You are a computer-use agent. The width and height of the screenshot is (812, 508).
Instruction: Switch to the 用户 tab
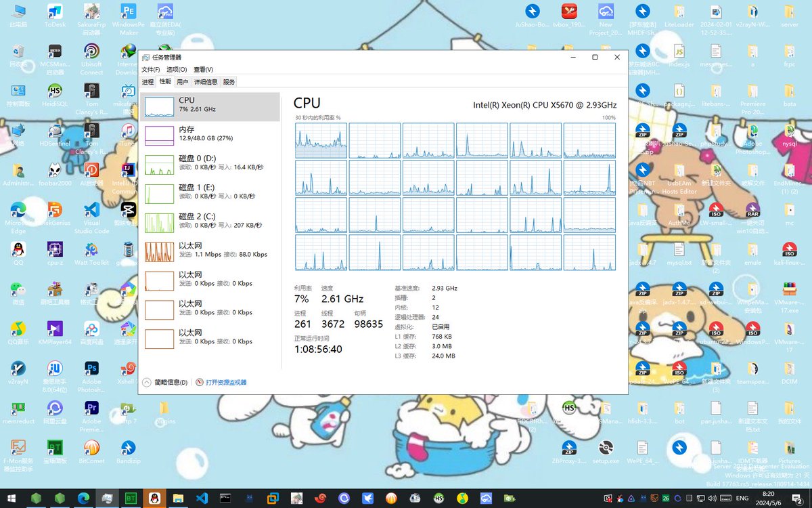(182, 82)
